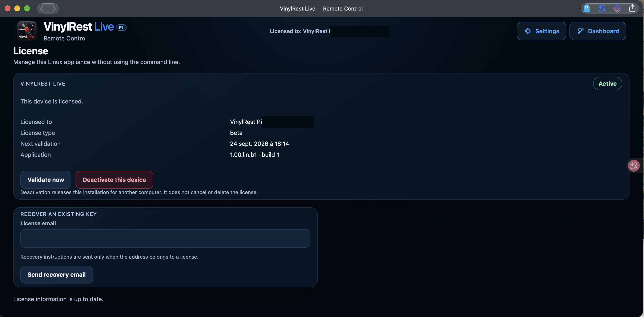Deactivate this device
Image resolution: width=644 pixels, height=317 pixels.
point(114,180)
